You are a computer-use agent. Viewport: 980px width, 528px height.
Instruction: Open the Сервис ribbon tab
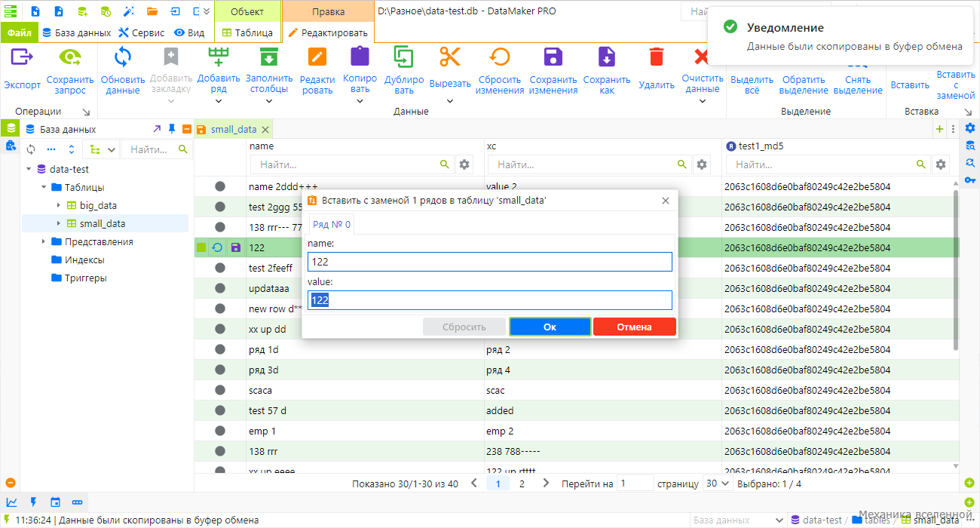(x=142, y=32)
